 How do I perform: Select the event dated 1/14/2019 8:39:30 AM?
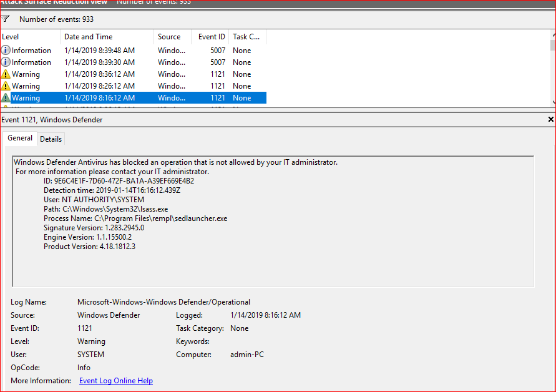pyautogui.click(x=134, y=62)
